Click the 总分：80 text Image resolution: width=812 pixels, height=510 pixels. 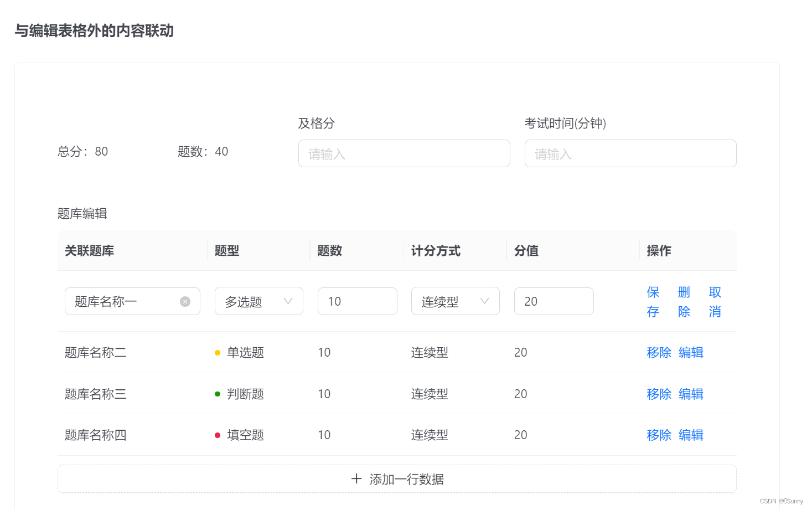pos(82,152)
